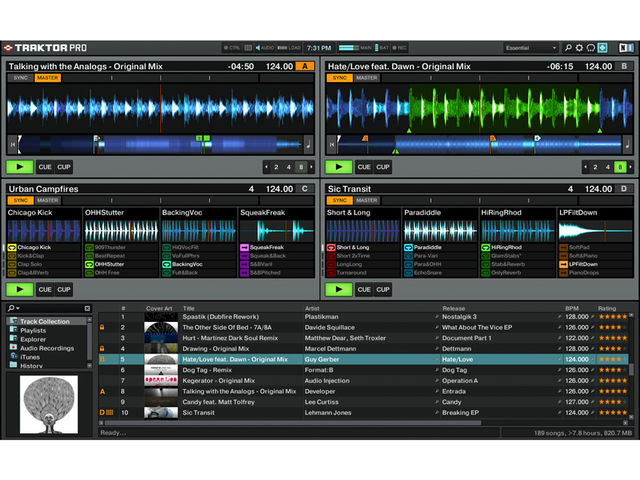
Task: Toggle MASTER on Deck C Urban Campfires
Action: [48, 200]
